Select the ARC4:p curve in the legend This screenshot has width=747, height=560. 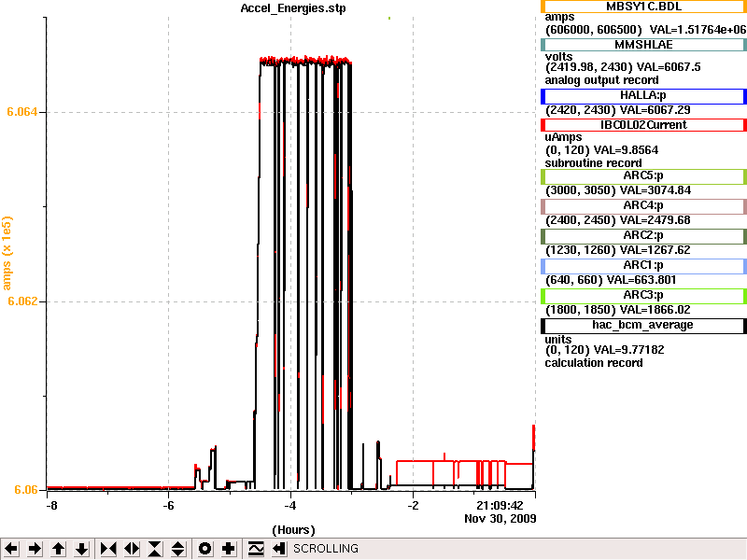[643, 205]
